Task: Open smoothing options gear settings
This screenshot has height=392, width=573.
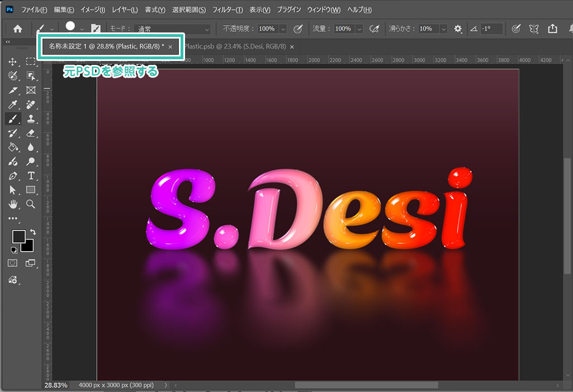Action: [458, 29]
